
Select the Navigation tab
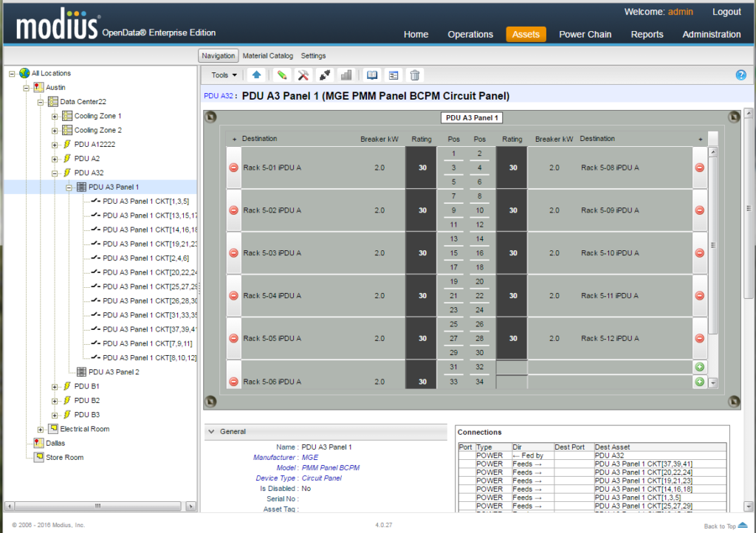click(x=219, y=56)
